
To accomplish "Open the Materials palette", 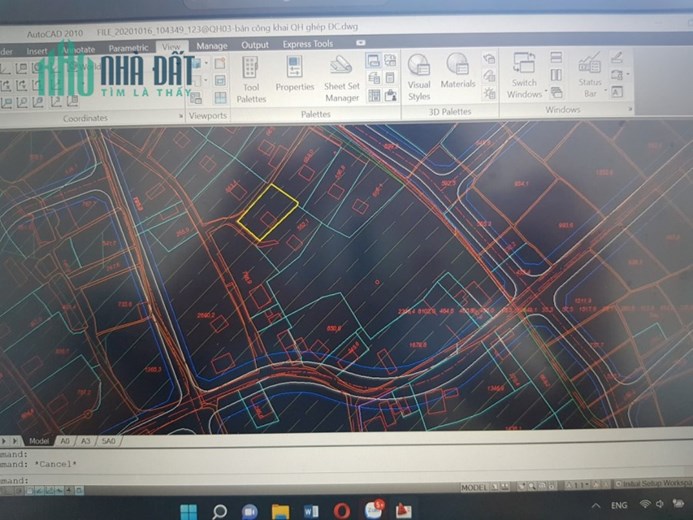I will pyautogui.click(x=457, y=71).
